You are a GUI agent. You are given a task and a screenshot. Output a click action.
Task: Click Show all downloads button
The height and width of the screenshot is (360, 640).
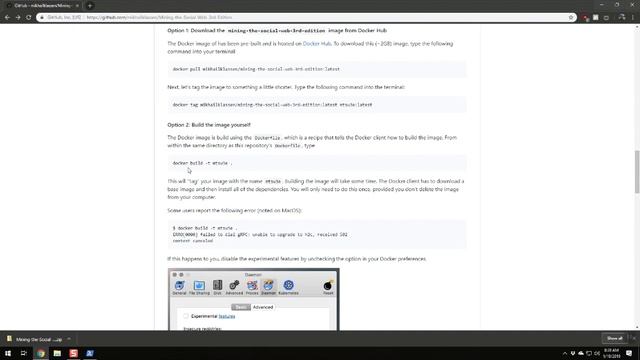615,338
